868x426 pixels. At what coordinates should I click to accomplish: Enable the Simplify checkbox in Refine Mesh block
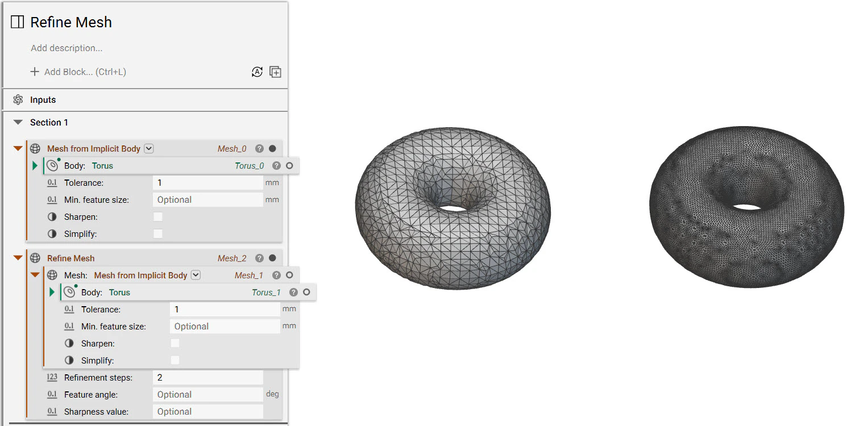click(175, 360)
